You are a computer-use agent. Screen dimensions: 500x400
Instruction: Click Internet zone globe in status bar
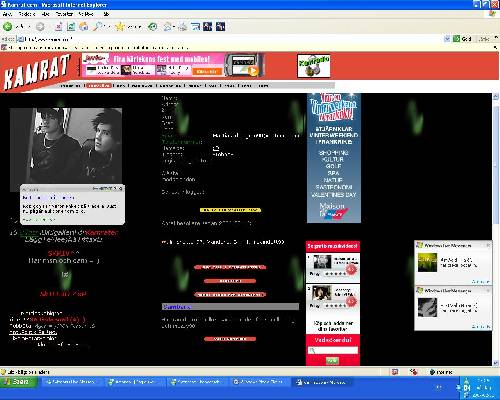pyautogui.click(x=432, y=372)
